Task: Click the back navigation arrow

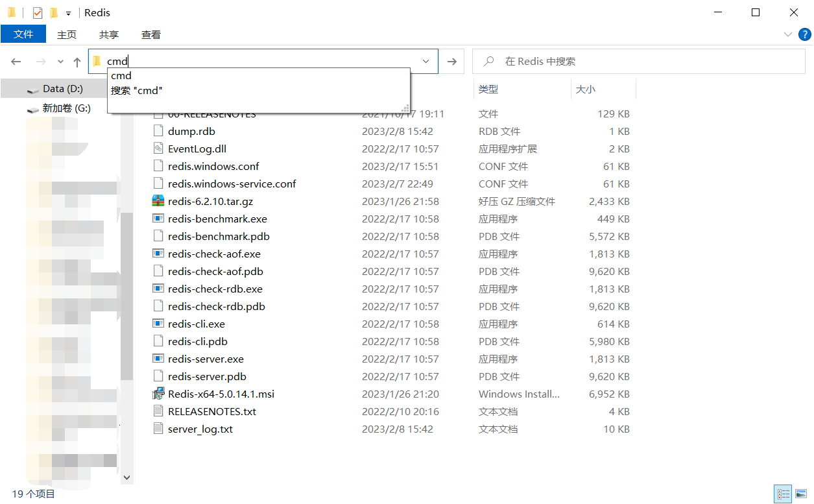Action: (16, 62)
